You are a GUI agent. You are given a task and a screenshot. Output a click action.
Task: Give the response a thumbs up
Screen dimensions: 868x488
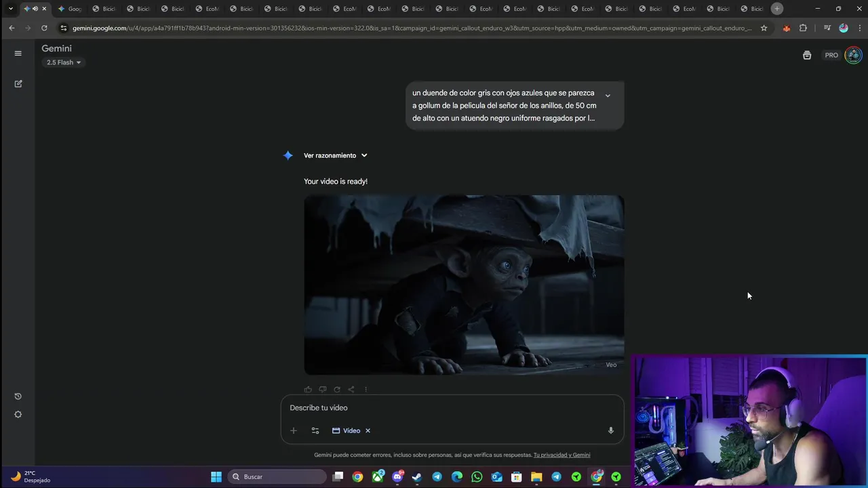308,390
